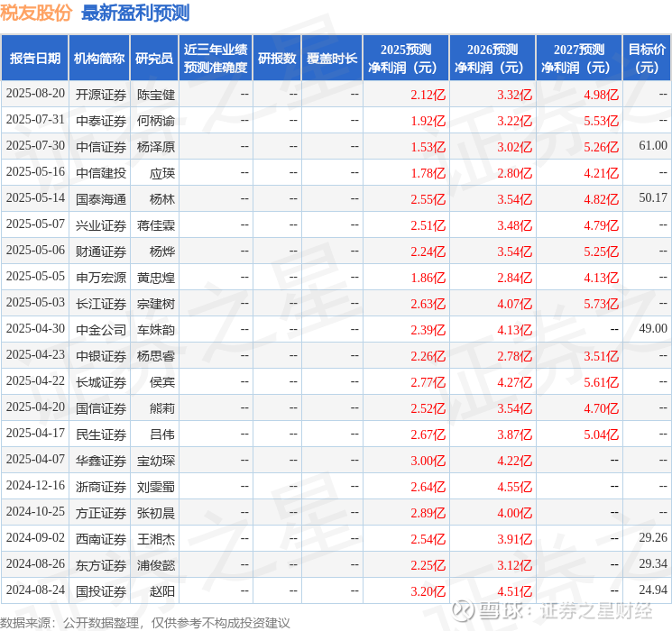Select the 中银证券 institution cell
The width and height of the screenshot is (672, 631).
pyautogui.click(x=101, y=356)
